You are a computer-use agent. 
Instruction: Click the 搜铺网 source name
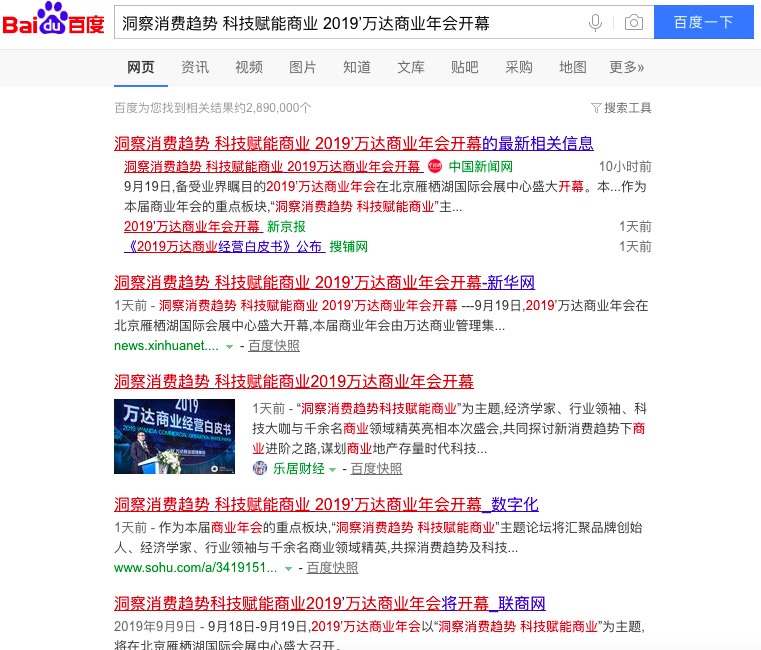(348, 247)
